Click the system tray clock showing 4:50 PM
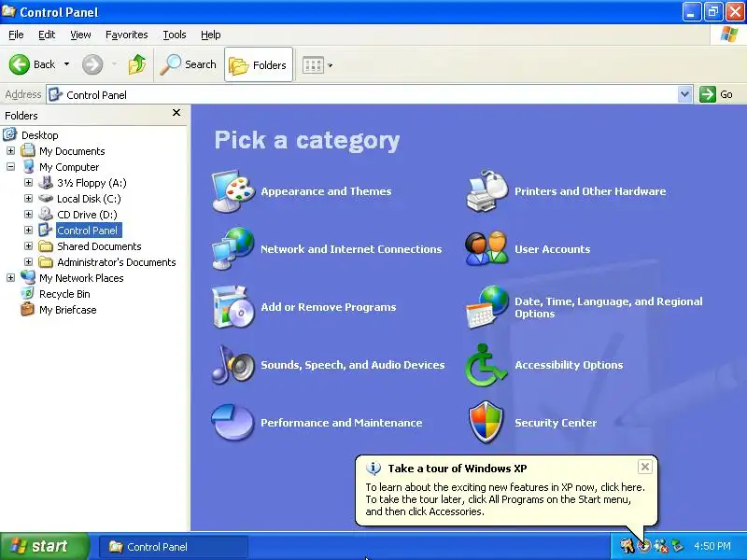This screenshot has width=747, height=560. (x=712, y=546)
